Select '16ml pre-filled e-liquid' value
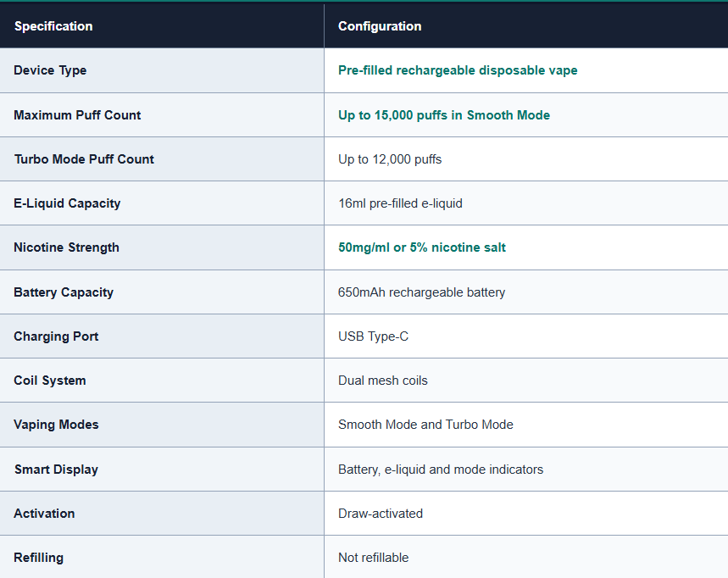This screenshot has width=728, height=578. pyautogui.click(x=400, y=203)
